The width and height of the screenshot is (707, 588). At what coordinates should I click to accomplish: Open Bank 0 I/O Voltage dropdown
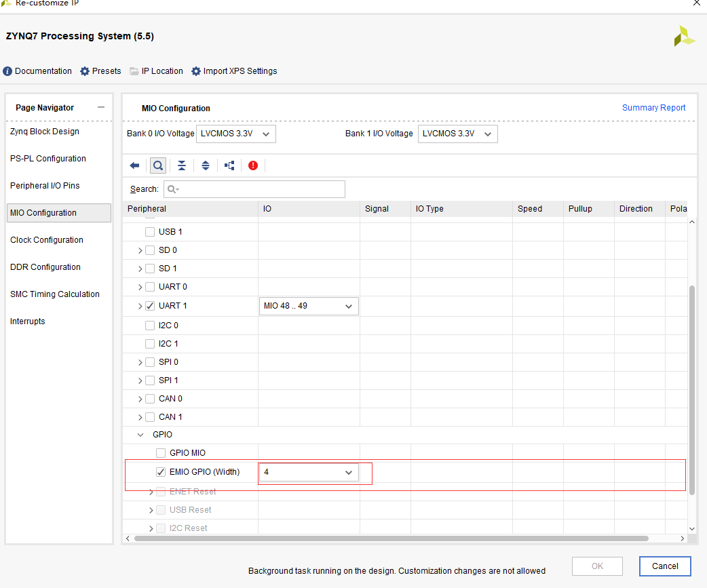coord(236,134)
